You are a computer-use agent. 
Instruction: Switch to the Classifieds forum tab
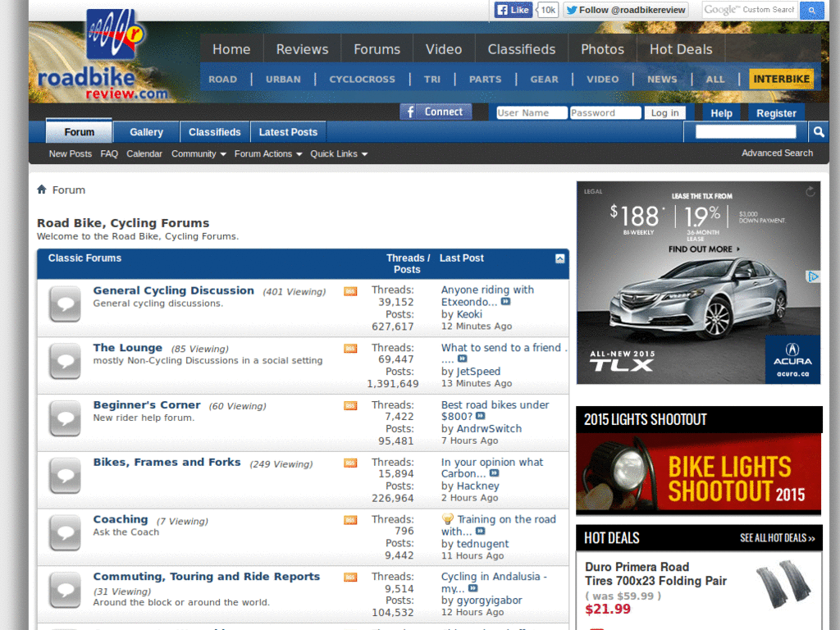(x=215, y=132)
